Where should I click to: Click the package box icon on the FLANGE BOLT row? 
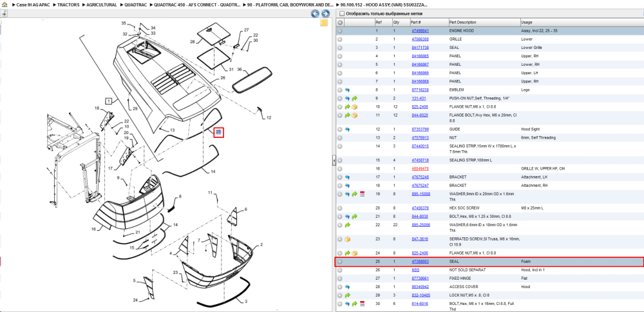coord(354,115)
